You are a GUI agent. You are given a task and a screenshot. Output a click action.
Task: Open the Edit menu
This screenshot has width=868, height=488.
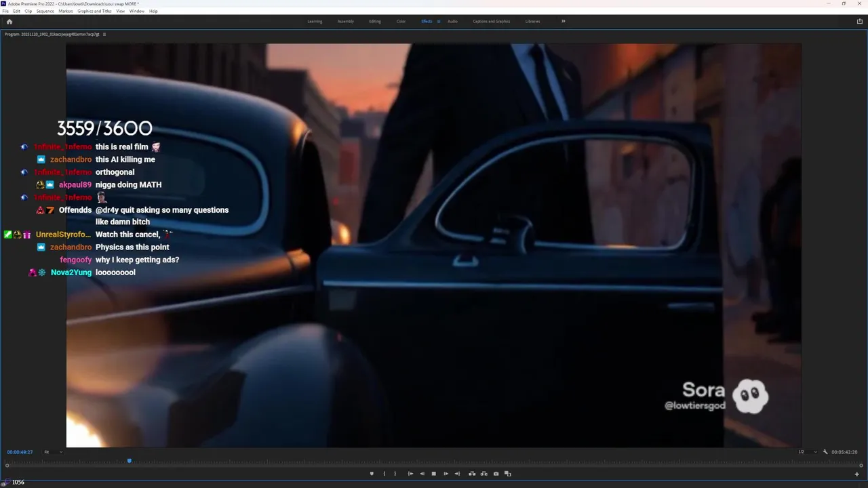[16, 11]
